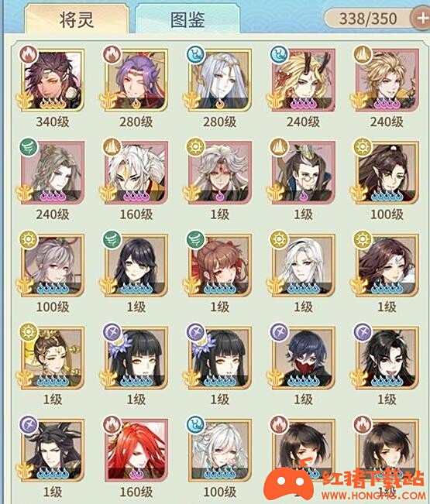Select the 将灵 tab
430x504 pixels.
[77, 19]
